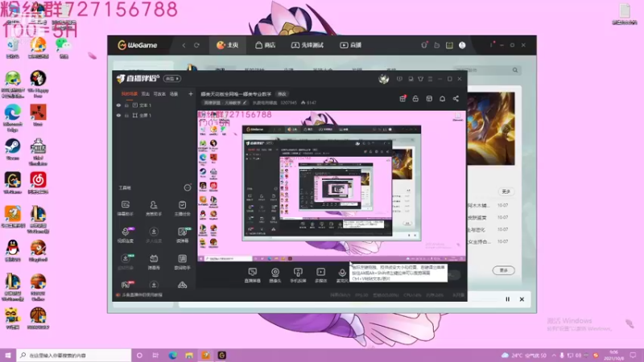Open File Explorer from the taskbar
This screenshot has height=362, width=644.
pyautogui.click(x=189, y=356)
